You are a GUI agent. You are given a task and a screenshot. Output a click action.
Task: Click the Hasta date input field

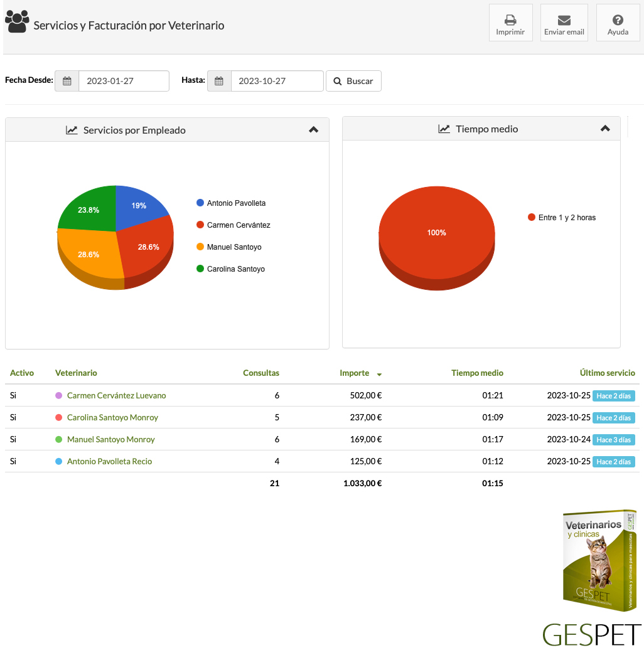[277, 81]
